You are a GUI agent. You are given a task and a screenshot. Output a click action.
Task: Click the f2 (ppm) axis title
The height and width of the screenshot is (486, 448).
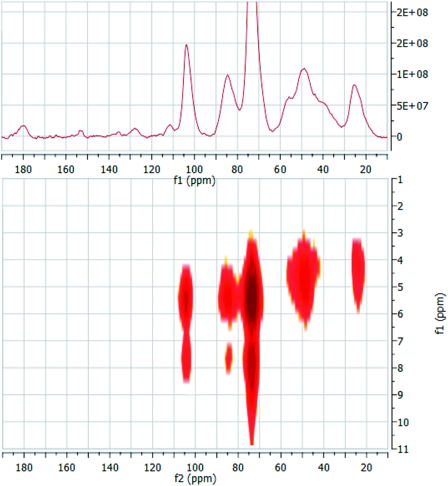coord(196,479)
